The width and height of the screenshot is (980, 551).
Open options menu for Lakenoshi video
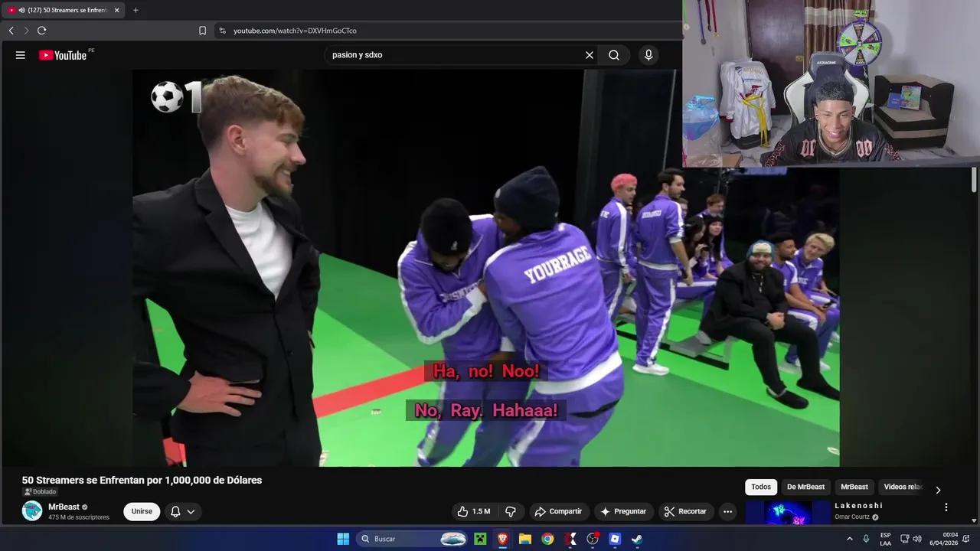[x=946, y=507]
